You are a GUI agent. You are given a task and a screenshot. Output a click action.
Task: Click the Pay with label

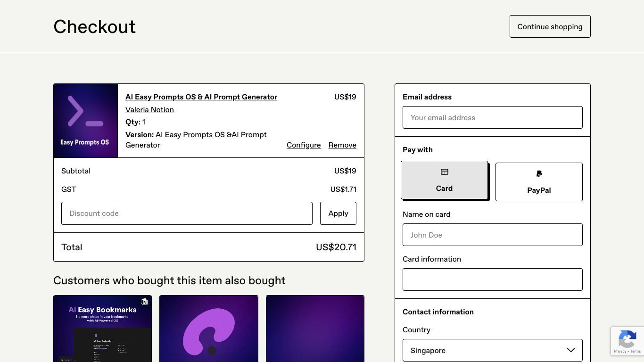(x=418, y=149)
